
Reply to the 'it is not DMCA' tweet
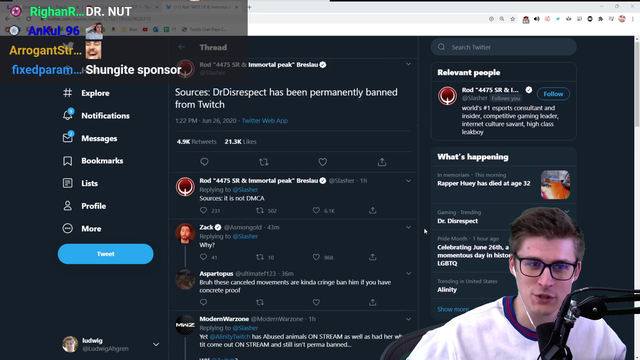click(x=203, y=211)
